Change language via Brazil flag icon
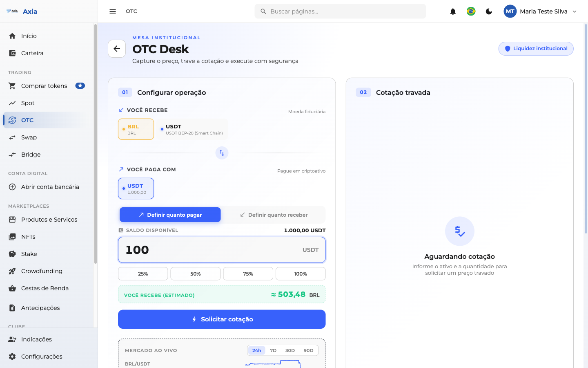This screenshot has width=588, height=368. click(471, 11)
